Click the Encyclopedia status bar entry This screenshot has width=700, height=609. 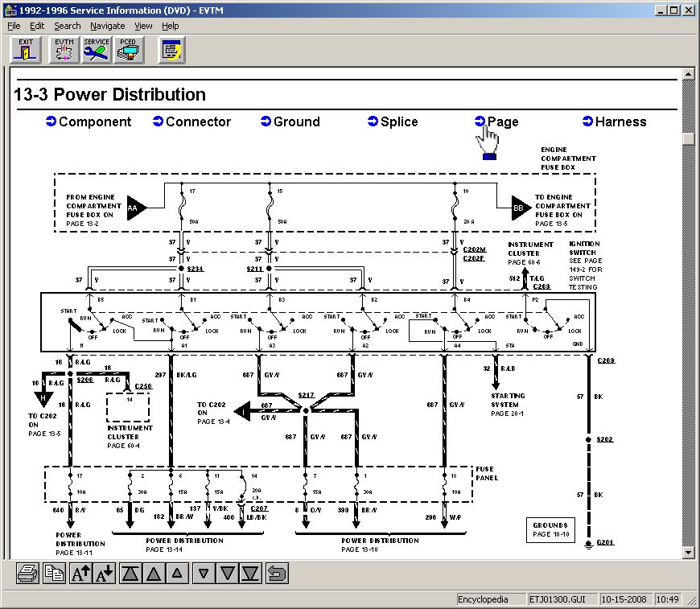point(491,599)
